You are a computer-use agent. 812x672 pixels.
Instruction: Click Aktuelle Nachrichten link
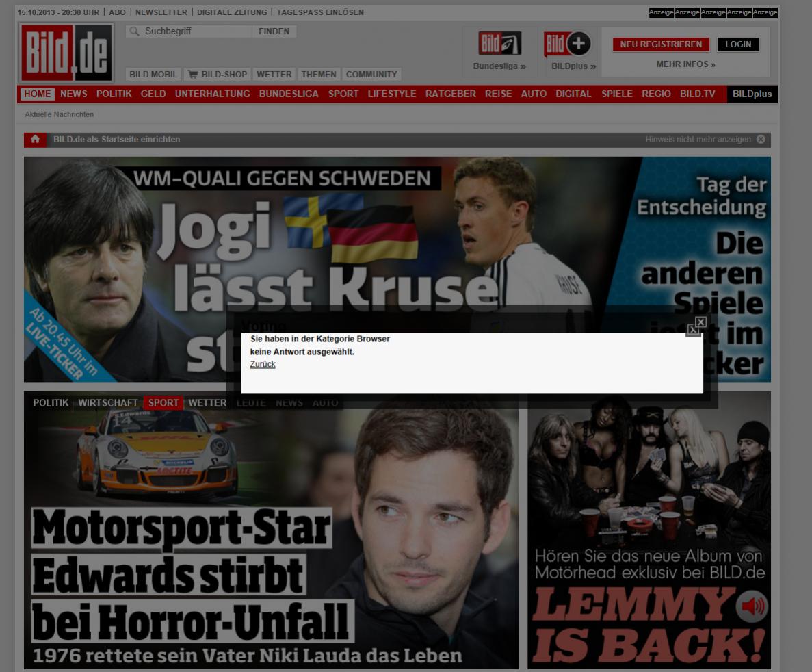[x=59, y=114]
